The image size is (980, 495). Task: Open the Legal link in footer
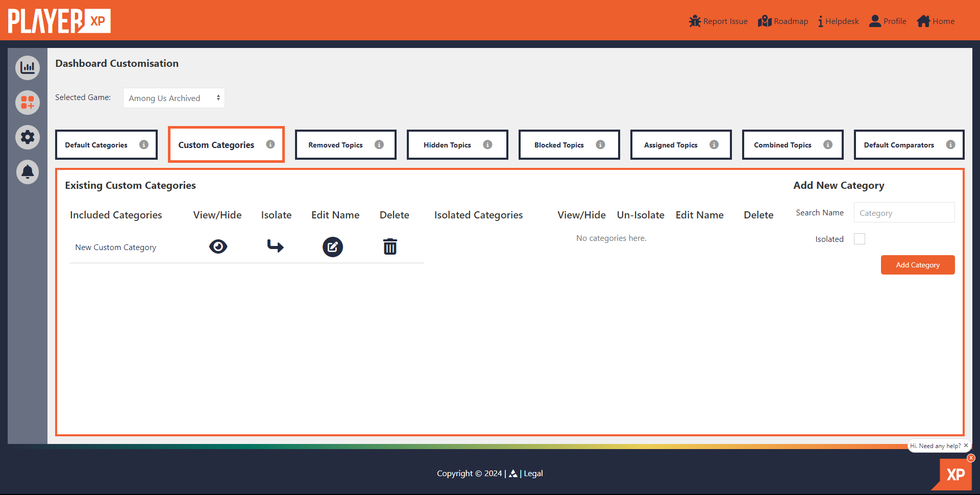[x=533, y=474]
